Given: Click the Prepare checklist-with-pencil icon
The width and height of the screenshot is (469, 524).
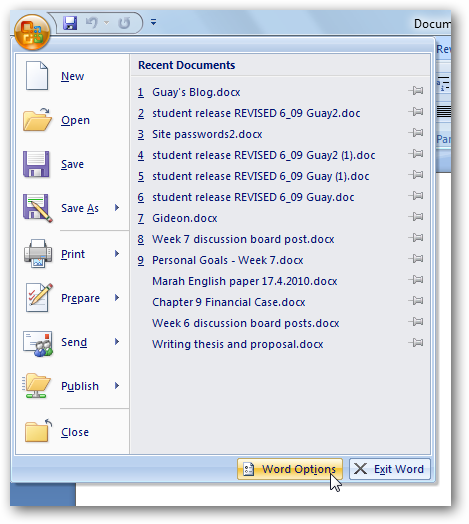Looking at the screenshot, I should [39, 297].
